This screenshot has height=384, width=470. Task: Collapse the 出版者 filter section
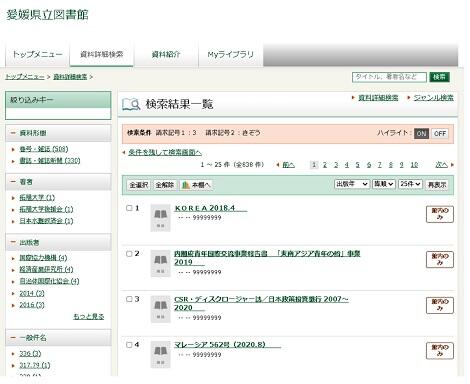13,242
